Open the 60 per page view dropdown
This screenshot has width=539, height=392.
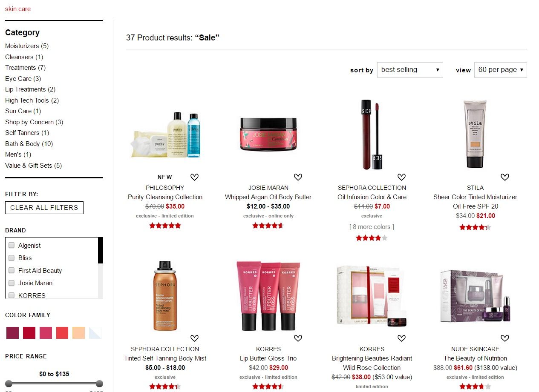click(501, 70)
